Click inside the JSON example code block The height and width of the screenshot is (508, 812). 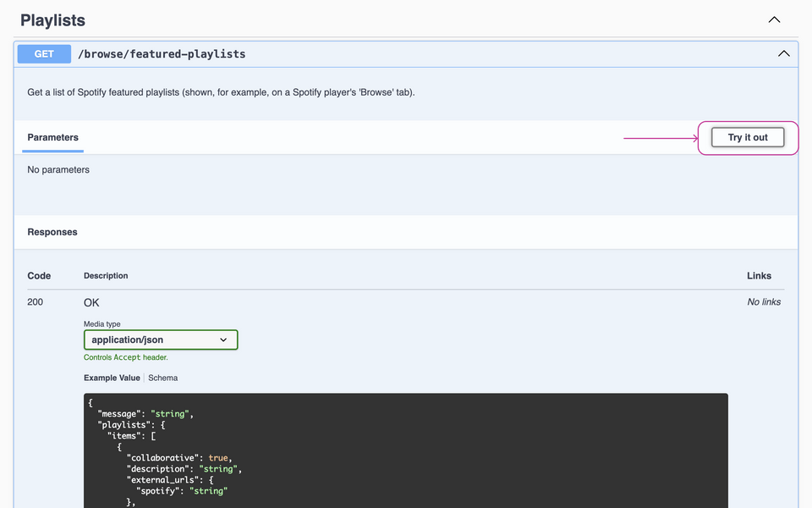[406, 450]
